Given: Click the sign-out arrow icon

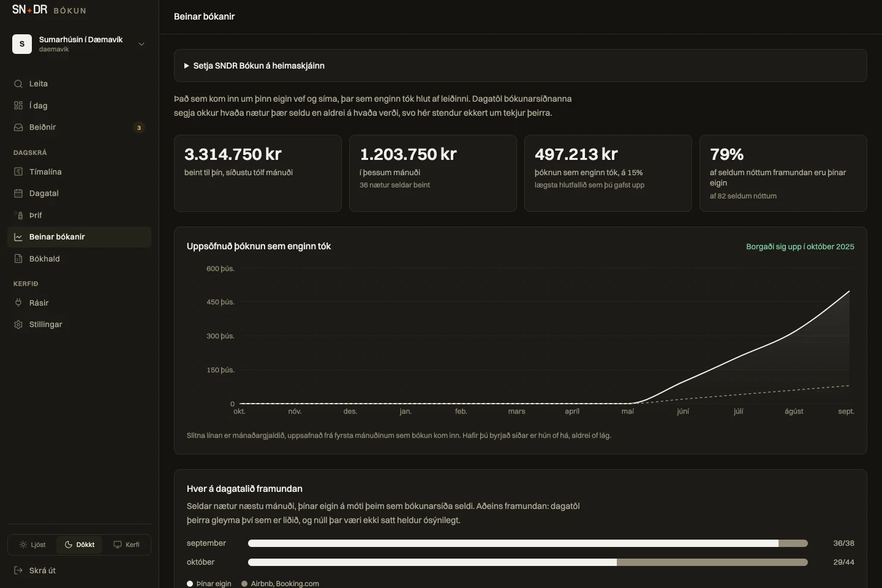Looking at the screenshot, I should click(18, 570).
